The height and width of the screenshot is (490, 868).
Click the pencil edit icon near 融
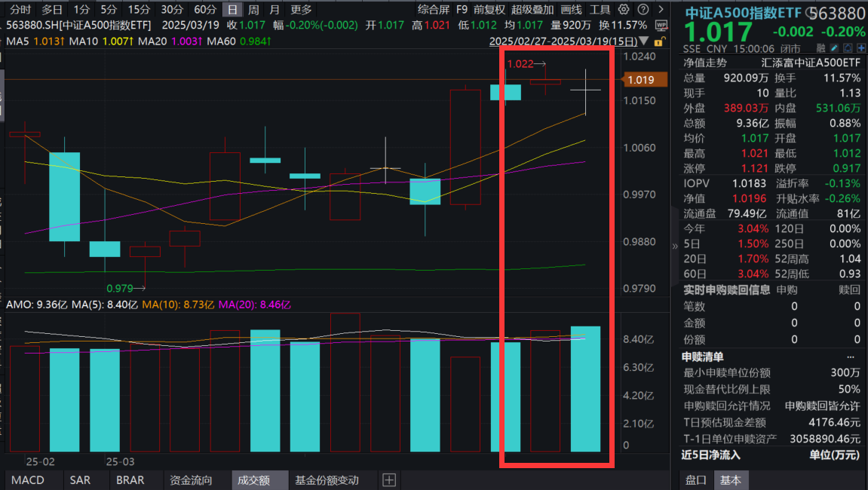pos(834,47)
